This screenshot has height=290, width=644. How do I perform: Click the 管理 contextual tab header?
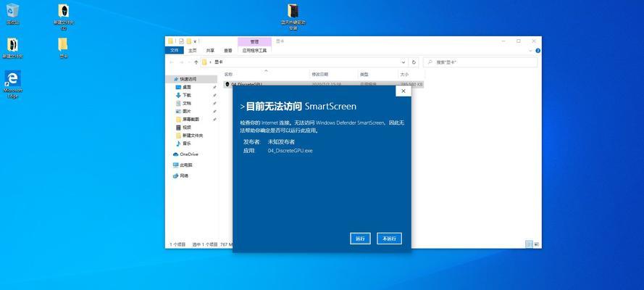click(x=254, y=41)
